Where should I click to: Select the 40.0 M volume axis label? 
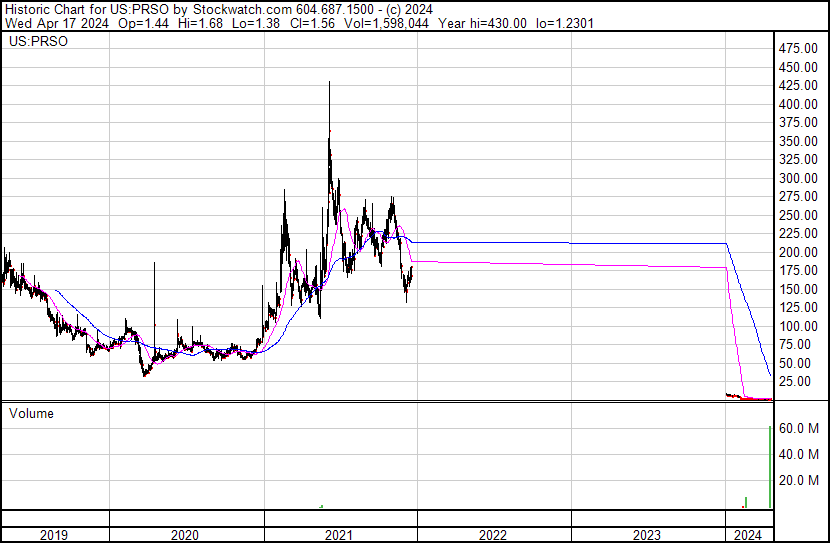click(799, 454)
